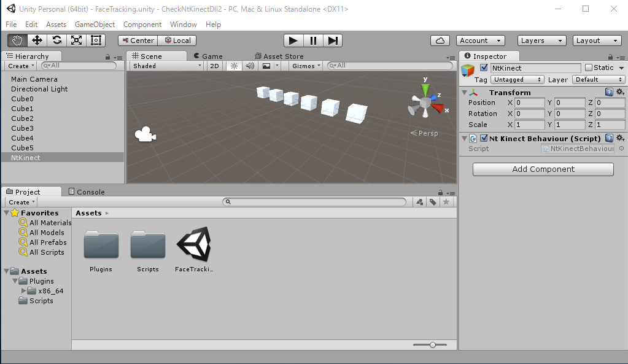Open the GameObject menu

[95, 25]
